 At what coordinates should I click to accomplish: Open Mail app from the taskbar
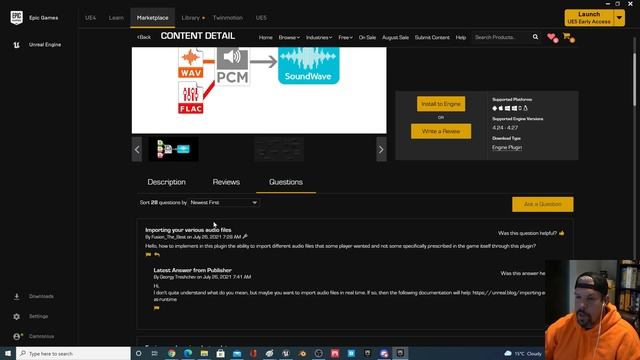[x=237, y=353]
